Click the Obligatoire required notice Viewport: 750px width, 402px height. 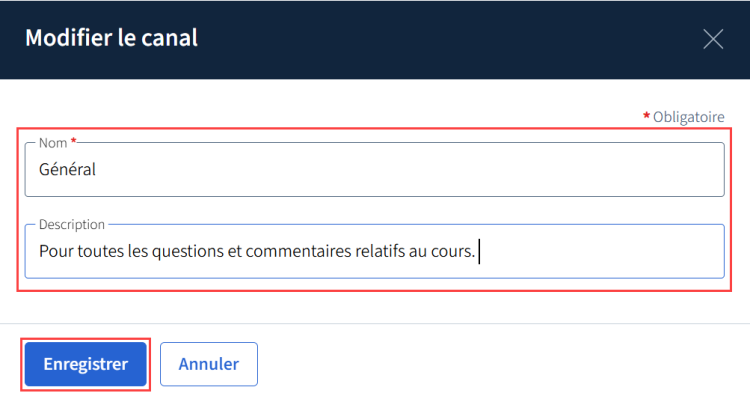click(688, 117)
